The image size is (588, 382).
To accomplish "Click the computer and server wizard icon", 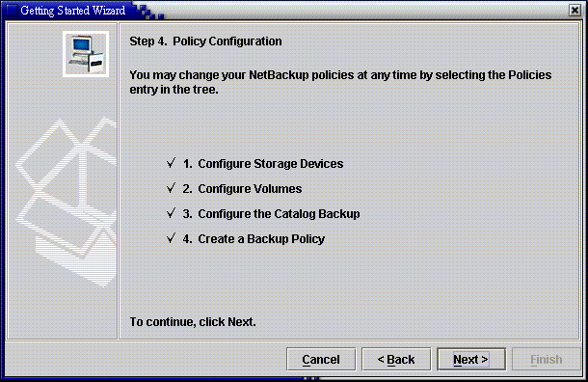I will point(86,54).
